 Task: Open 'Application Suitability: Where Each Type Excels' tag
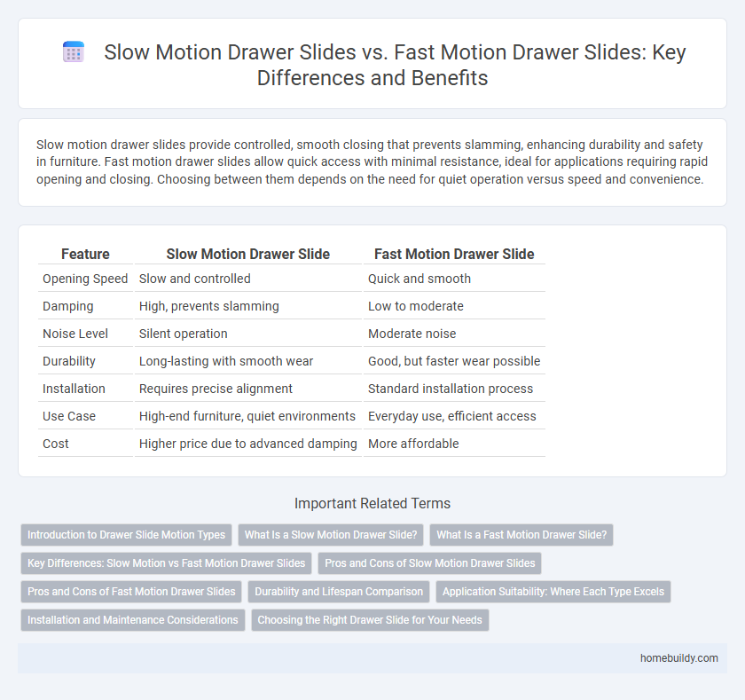coord(553,592)
